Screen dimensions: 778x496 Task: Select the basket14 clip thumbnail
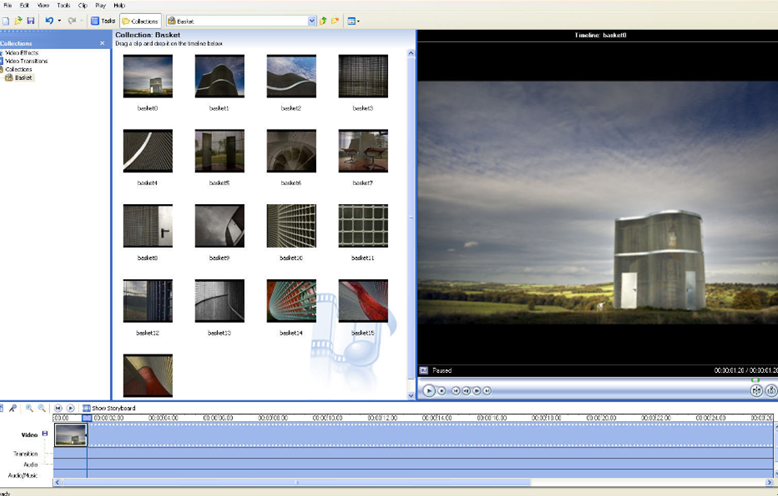tap(291, 301)
